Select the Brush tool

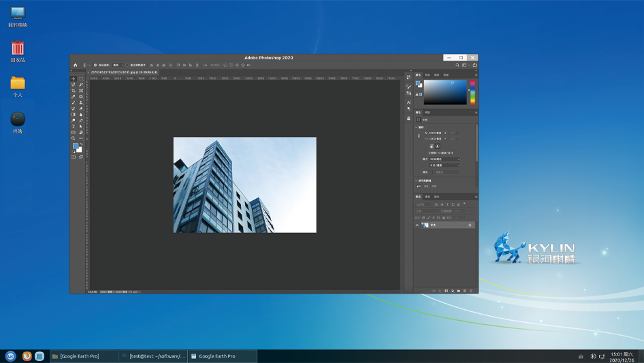(x=73, y=102)
